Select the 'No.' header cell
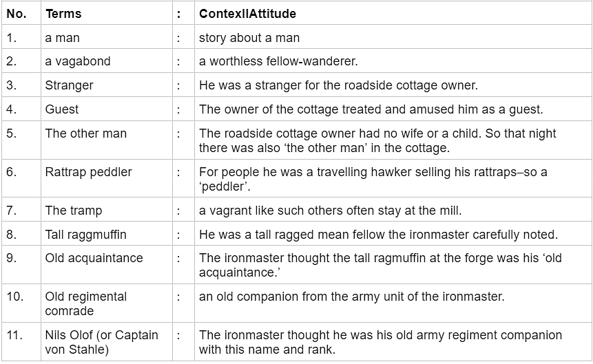 [21, 13]
